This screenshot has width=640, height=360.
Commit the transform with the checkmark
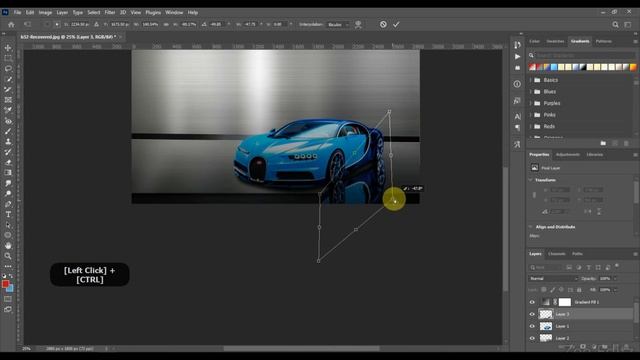[x=396, y=24]
